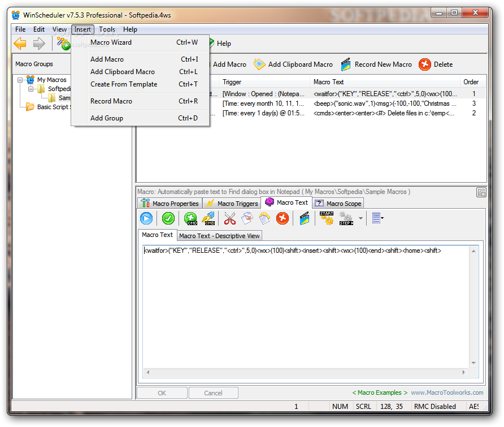Click the Copy icon beside scissors
Image resolution: width=504 pixels, height=427 pixels.
coord(247,218)
